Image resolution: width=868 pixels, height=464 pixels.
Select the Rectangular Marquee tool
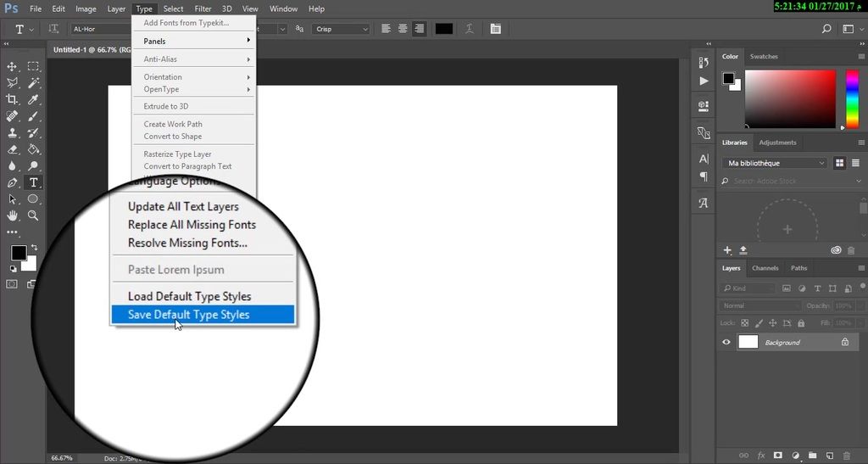[x=33, y=66]
